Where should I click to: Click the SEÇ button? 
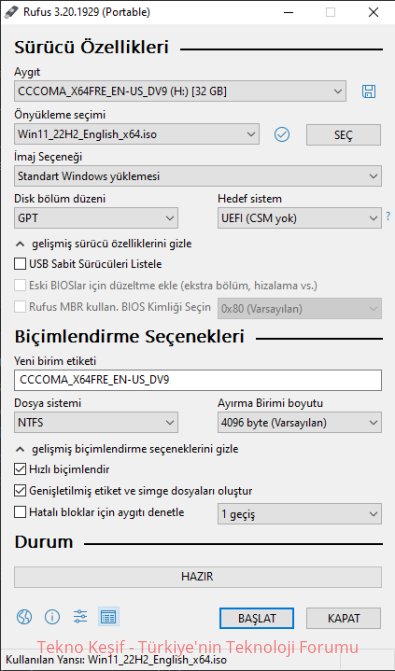[343, 135]
